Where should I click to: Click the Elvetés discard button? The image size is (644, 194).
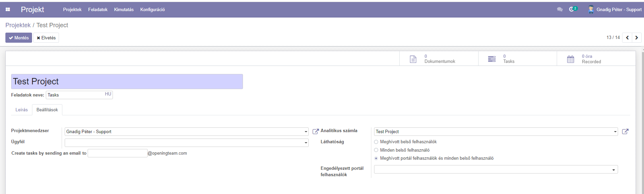point(46,38)
